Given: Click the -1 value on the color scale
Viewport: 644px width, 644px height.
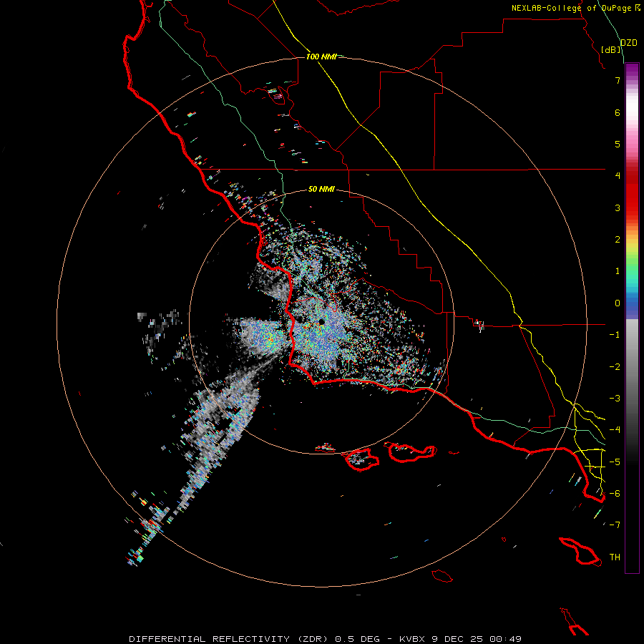Looking at the screenshot, I should [615, 335].
